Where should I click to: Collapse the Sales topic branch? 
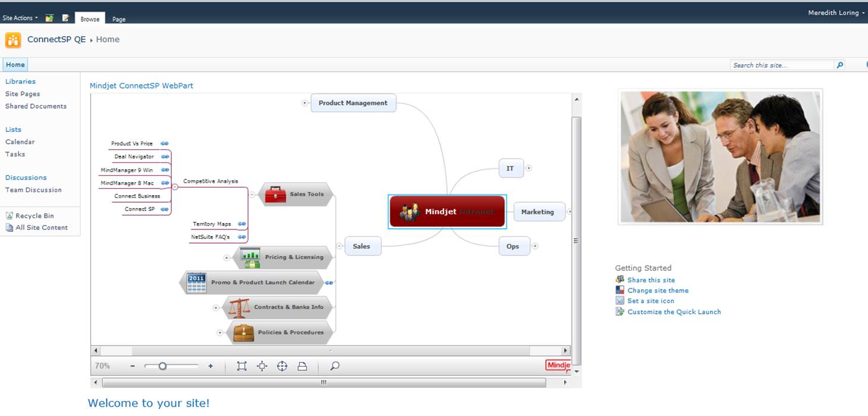pyautogui.click(x=339, y=246)
